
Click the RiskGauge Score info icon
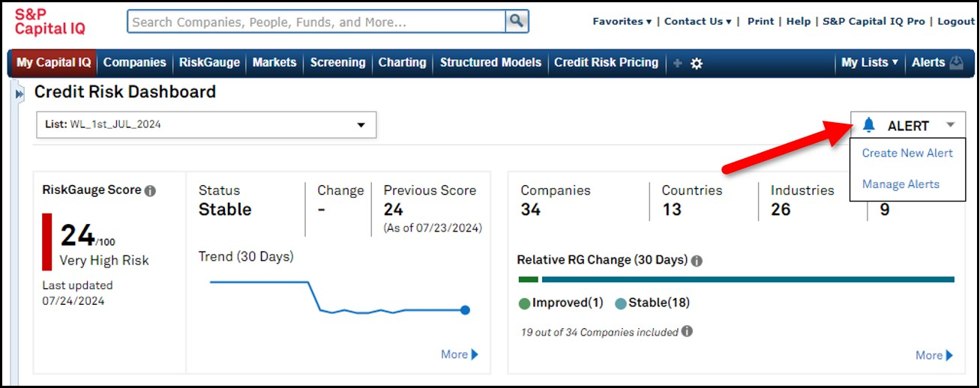click(150, 191)
